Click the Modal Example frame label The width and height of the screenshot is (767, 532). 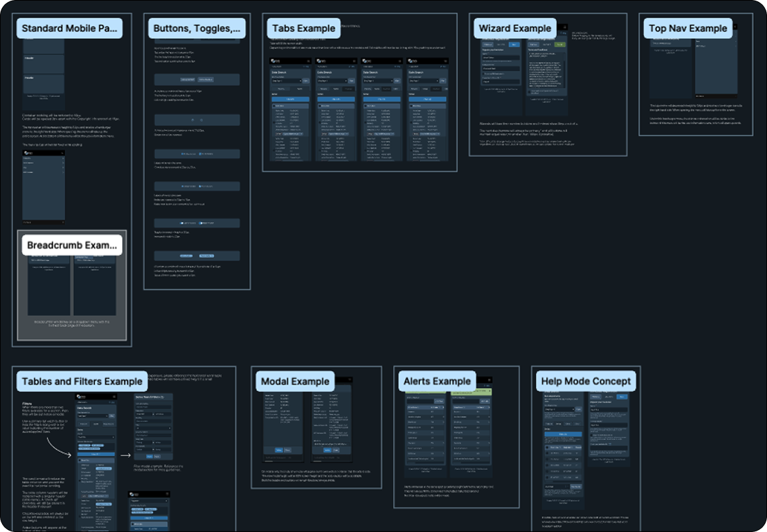tap(295, 381)
